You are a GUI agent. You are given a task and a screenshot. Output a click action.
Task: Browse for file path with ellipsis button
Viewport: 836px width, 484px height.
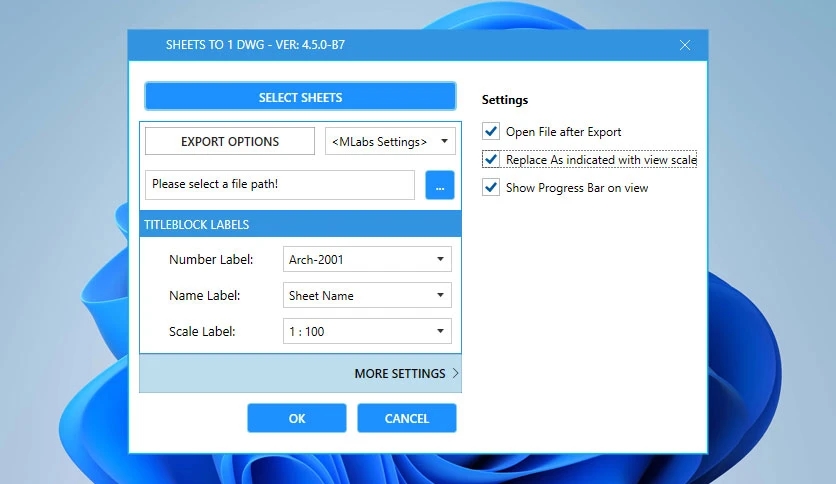click(440, 185)
